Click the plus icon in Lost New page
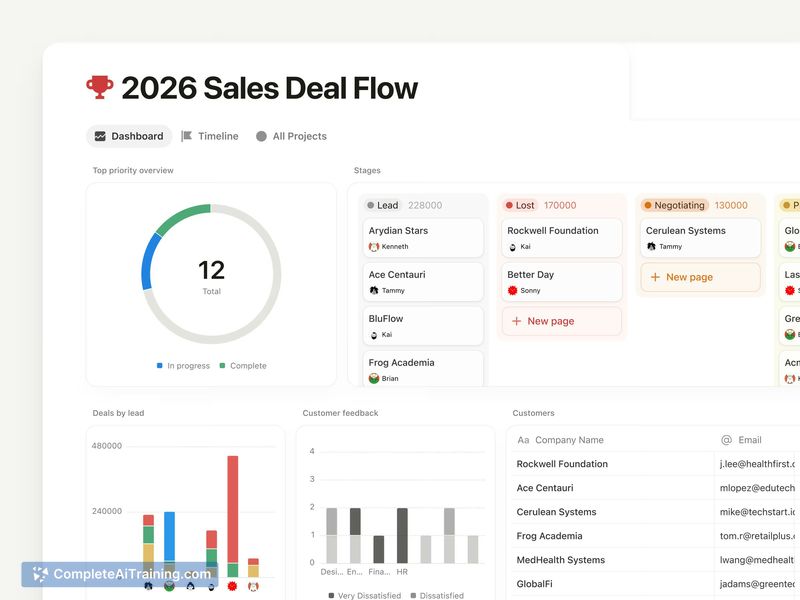This screenshot has width=800, height=600. 516,321
